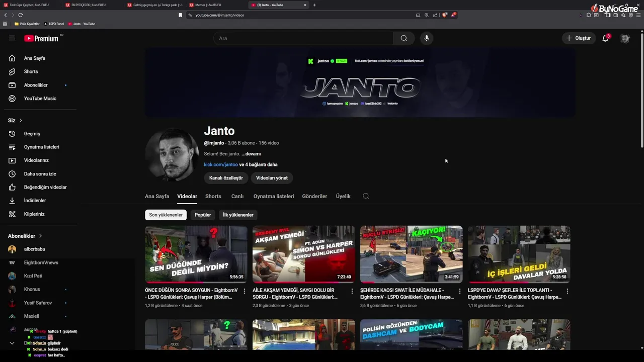
Task: Open options menu for ÖNCE DÜĞÜN SONRA SOYGUN video
Action: click(x=245, y=291)
